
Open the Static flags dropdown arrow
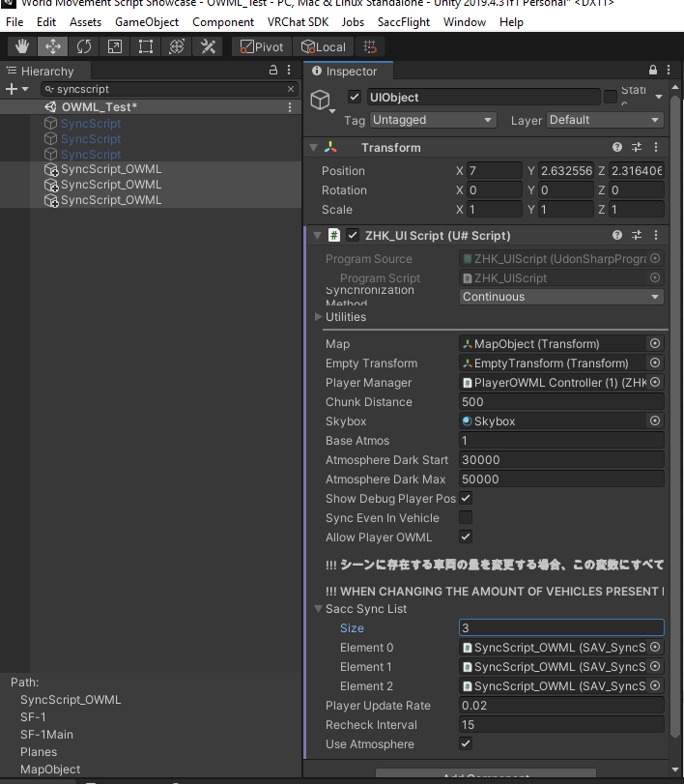point(659,97)
